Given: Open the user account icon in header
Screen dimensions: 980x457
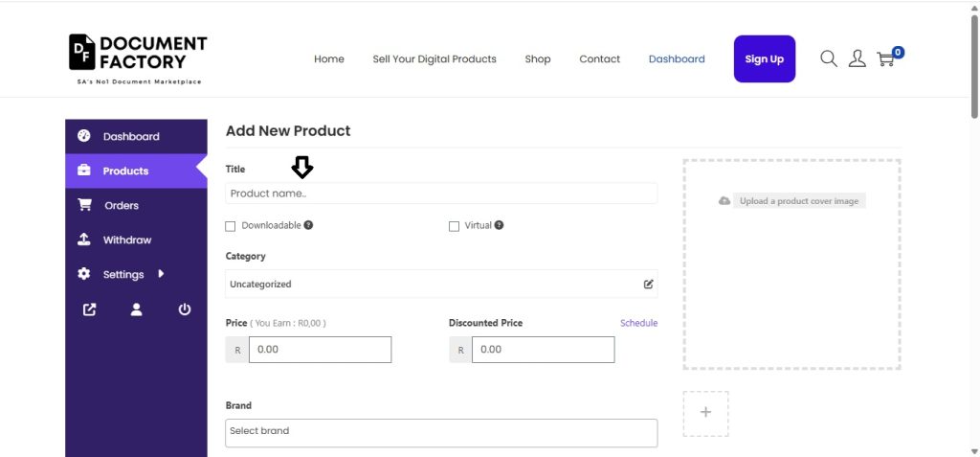Looking at the screenshot, I should point(857,59).
